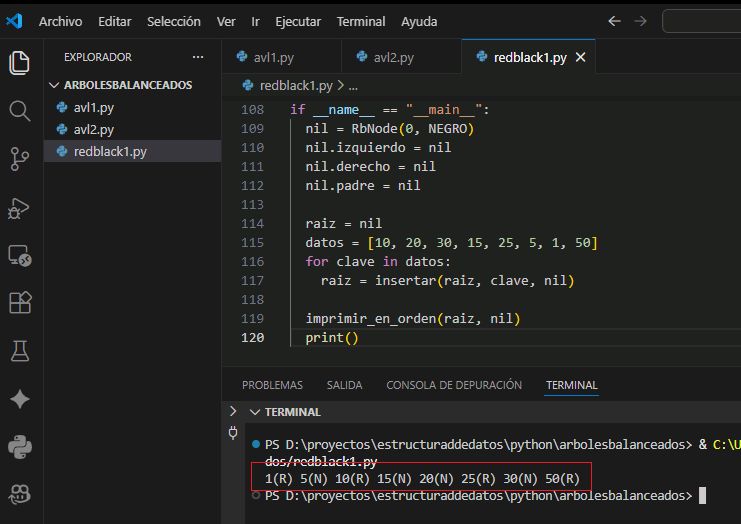This screenshot has height=524, width=741.
Task: Click the command center search box
Action: coord(700,21)
